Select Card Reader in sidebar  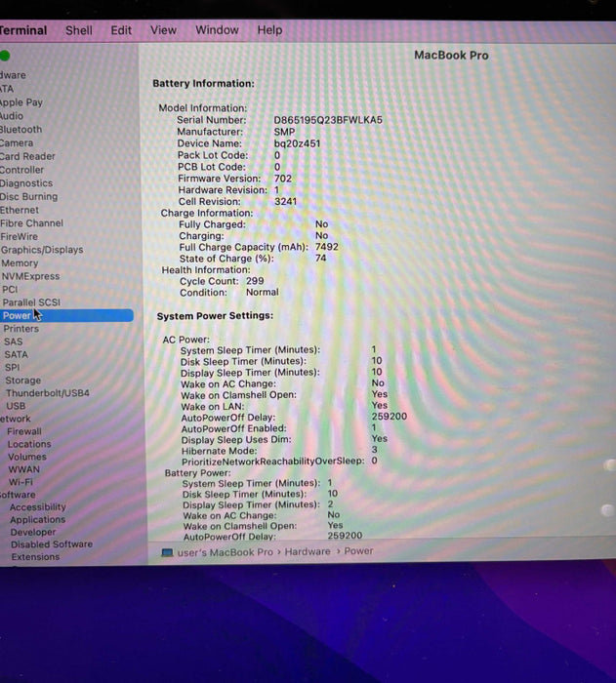[x=27, y=156]
